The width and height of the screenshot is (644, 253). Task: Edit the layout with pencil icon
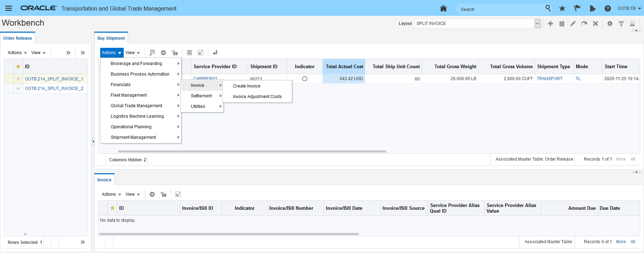click(x=573, y=24)
